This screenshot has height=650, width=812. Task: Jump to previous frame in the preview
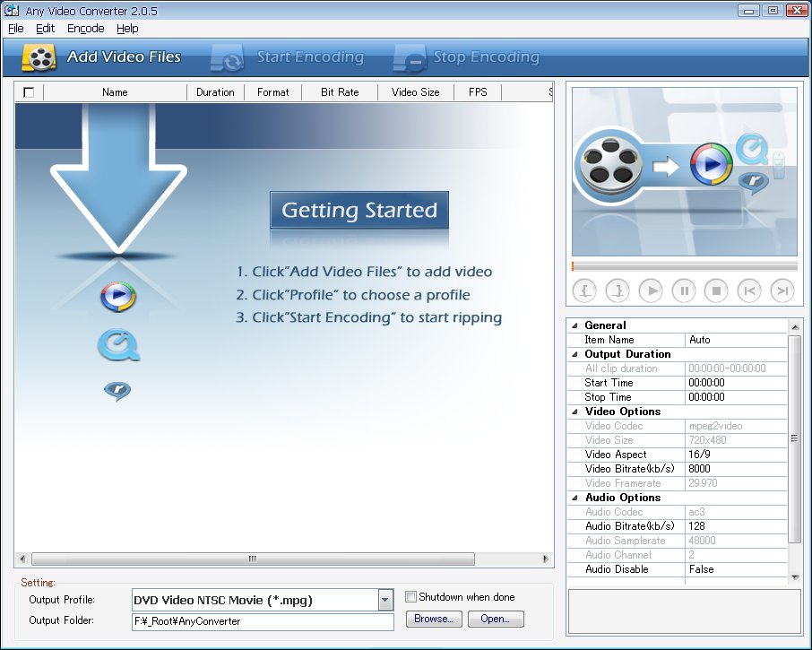[x=749, y=290]
